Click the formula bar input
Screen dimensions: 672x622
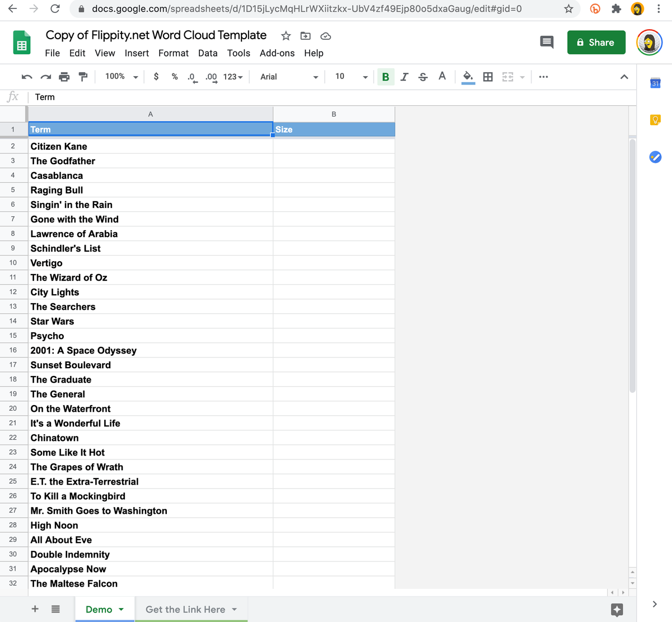tap(333, 97)
